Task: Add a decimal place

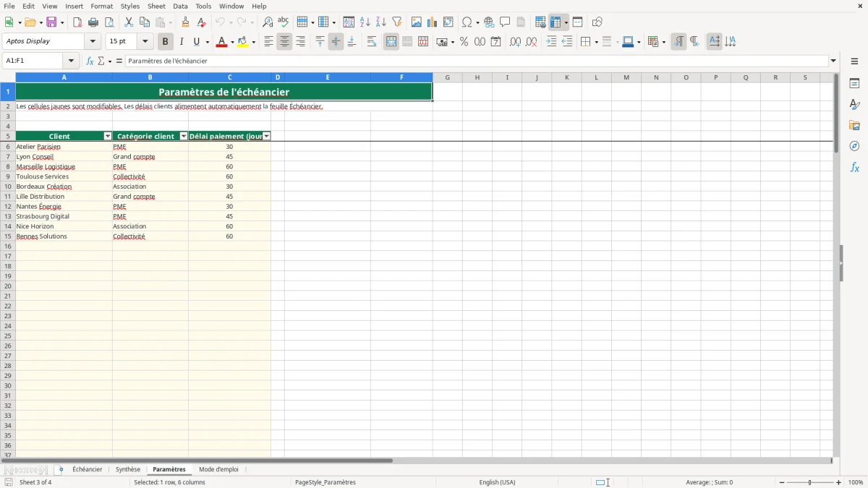Action: tap(516, 42)
